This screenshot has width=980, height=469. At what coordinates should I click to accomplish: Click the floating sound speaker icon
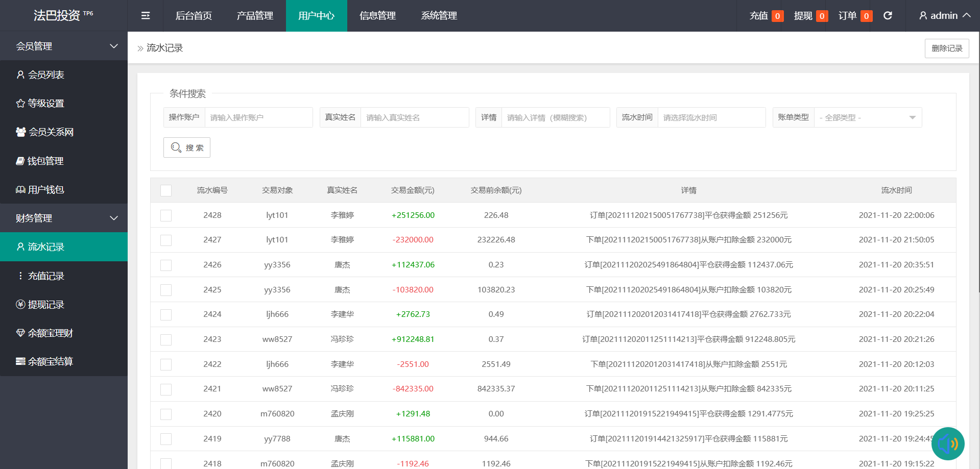click(947, 443)
